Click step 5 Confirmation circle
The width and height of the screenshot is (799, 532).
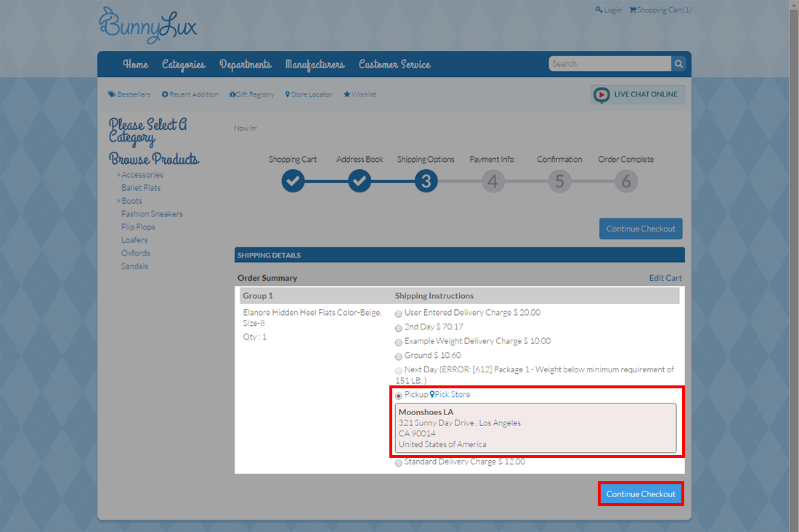click(559, 181)
